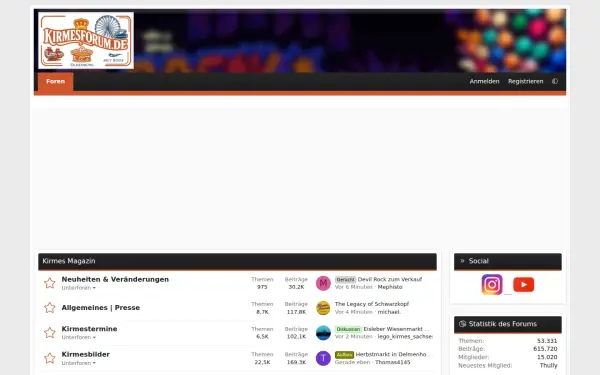Click the Statistik des Forums heading

502,324
